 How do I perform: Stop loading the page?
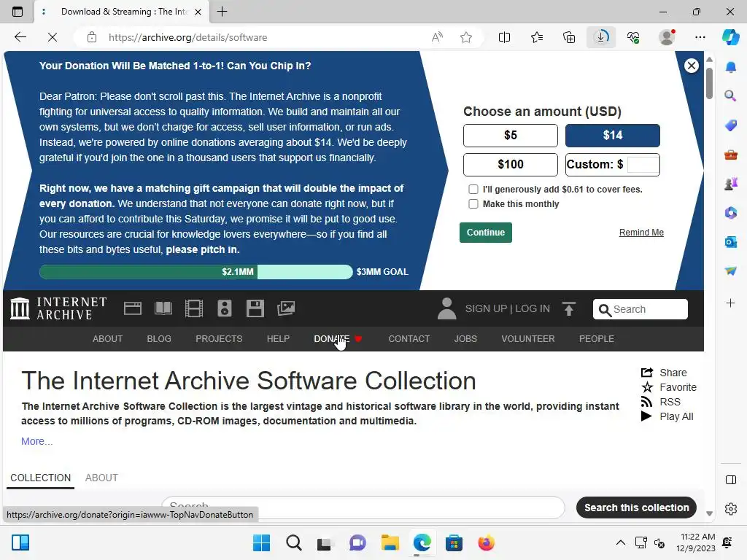53,37
